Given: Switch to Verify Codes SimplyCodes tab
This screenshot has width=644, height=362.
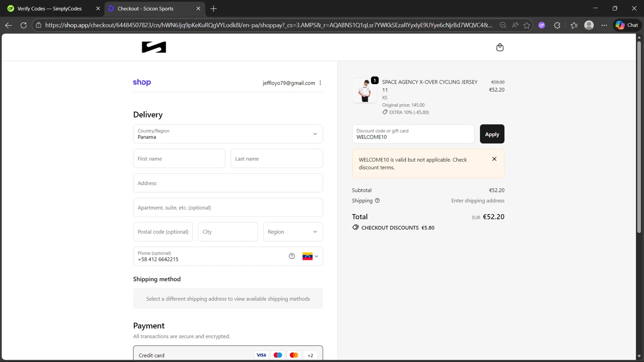Looking at the screenshot, I should point(52,9).
